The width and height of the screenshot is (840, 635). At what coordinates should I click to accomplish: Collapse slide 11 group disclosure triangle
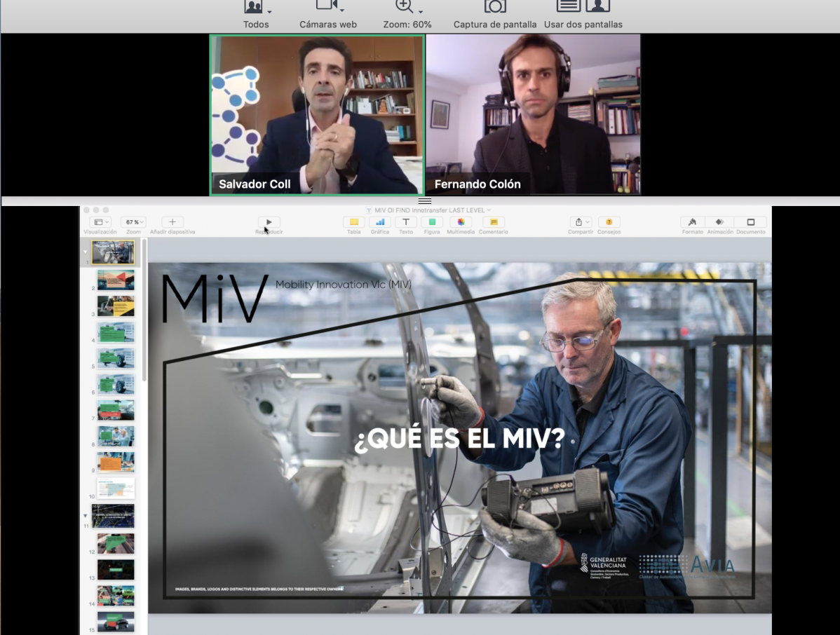[85, 516]
